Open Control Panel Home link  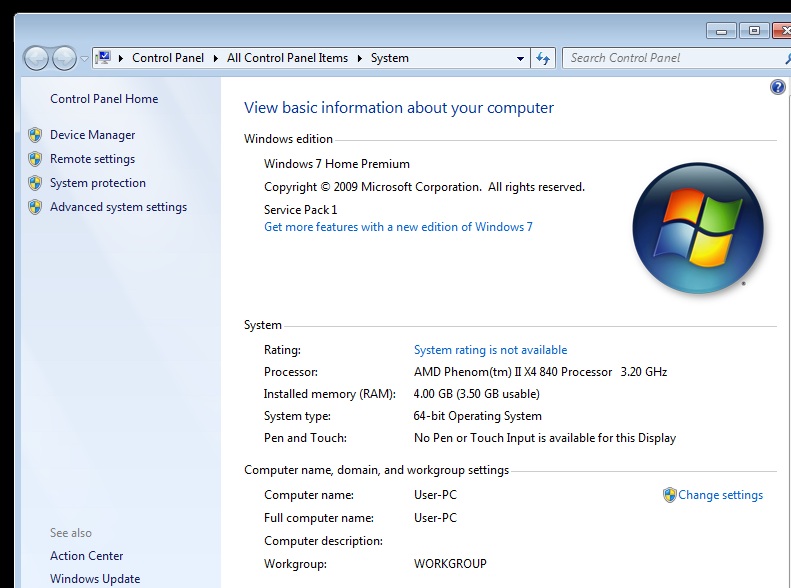click(104, 99)
